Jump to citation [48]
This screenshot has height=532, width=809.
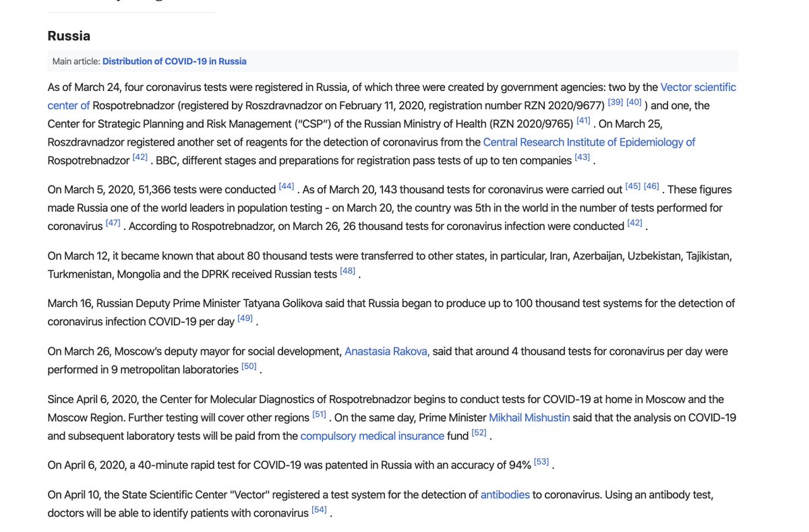tap(347, 270)
